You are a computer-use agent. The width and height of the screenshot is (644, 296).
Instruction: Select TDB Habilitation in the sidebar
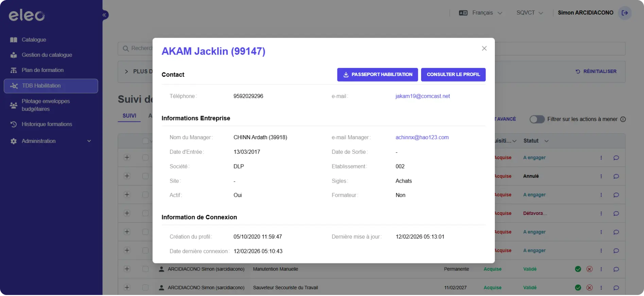click(51, 86)
